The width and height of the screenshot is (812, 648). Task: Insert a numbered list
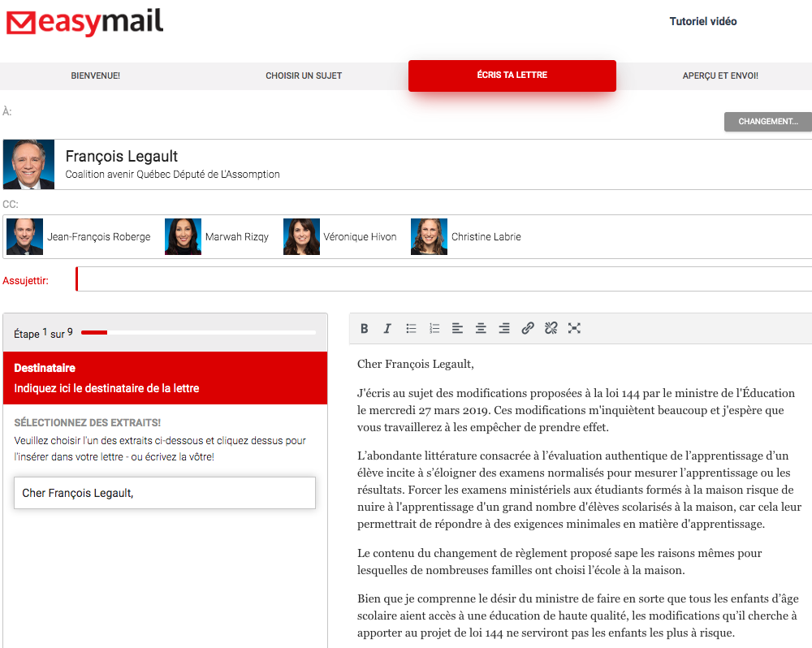click(x=434, y=328)
